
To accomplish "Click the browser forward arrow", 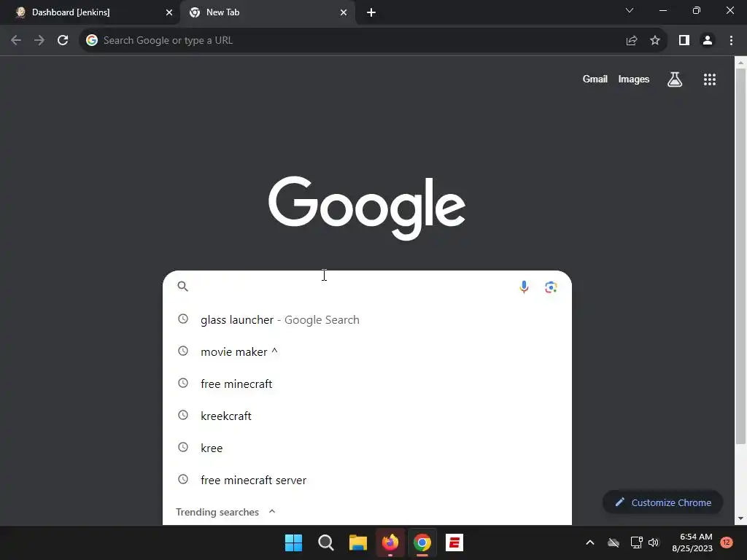I will click(x=39, y=41).
